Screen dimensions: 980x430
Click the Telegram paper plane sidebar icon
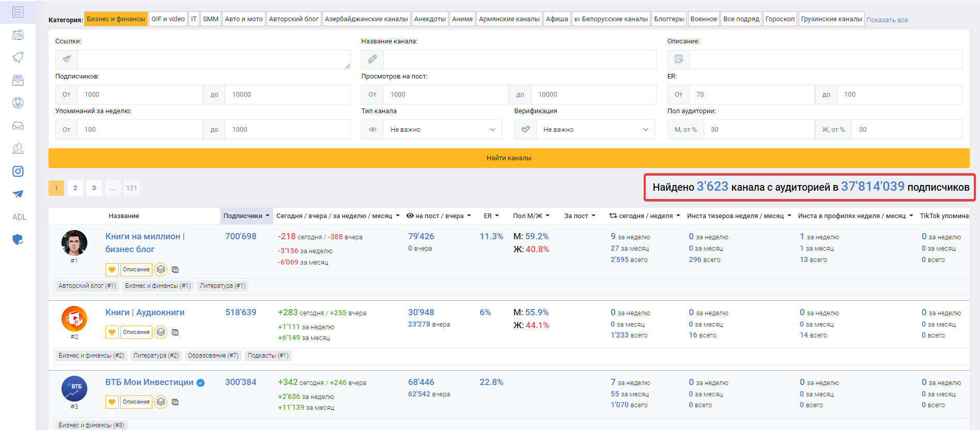[x=18, y=194]
